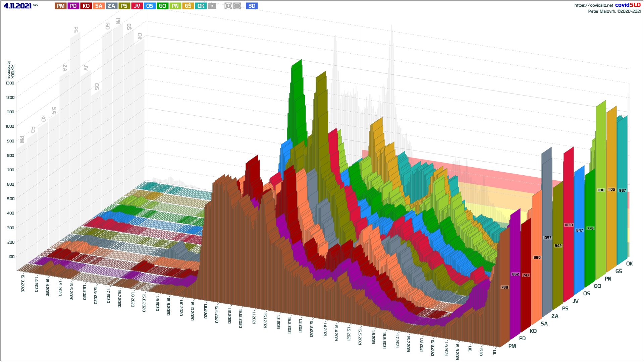Toggle the ZA region button
This screenshot has width=644, height=362.
(112, 6)
